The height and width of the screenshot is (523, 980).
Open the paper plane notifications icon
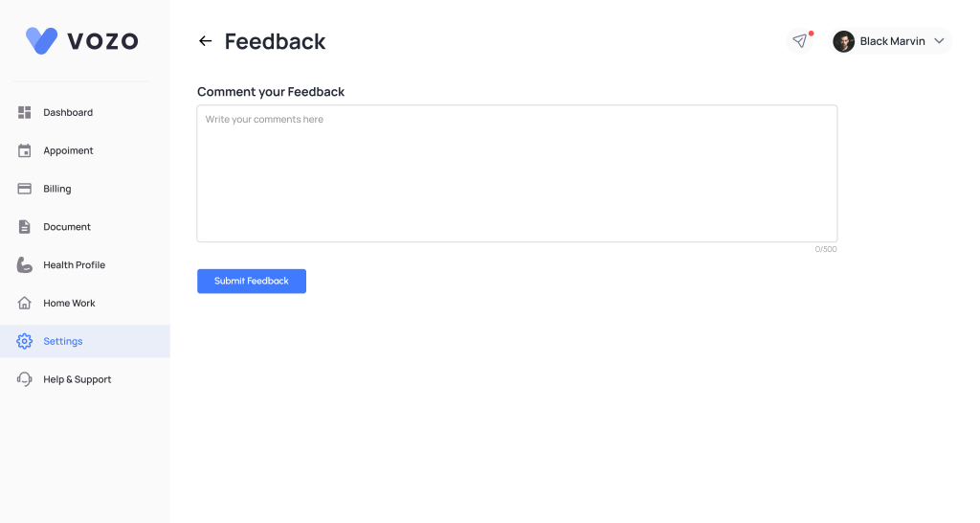click(x=800, y=41)
